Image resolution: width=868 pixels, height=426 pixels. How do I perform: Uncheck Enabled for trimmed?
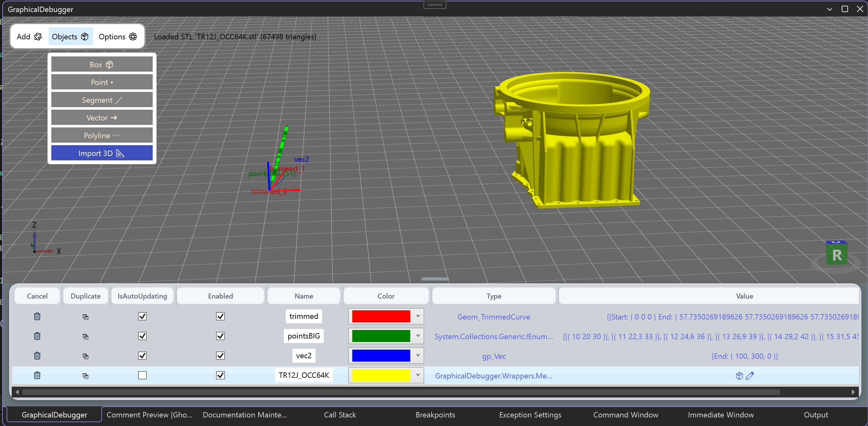click(x=220, y=316)
